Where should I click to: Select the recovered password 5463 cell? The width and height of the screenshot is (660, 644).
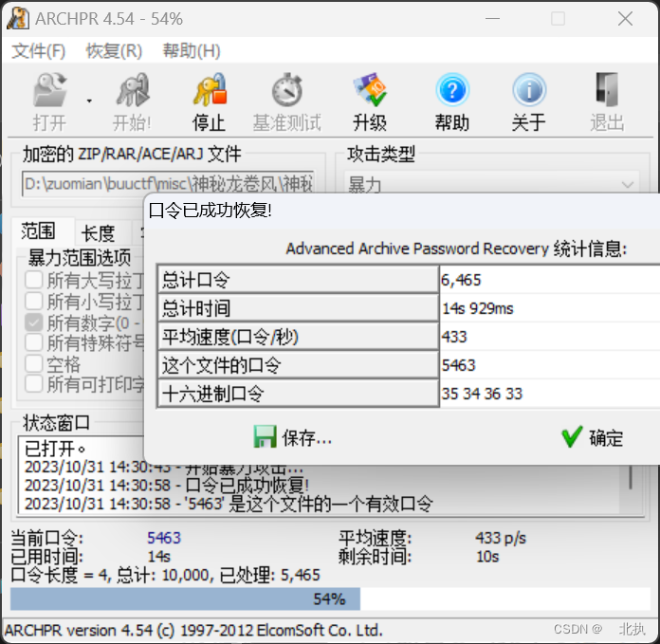click(458, 365)
